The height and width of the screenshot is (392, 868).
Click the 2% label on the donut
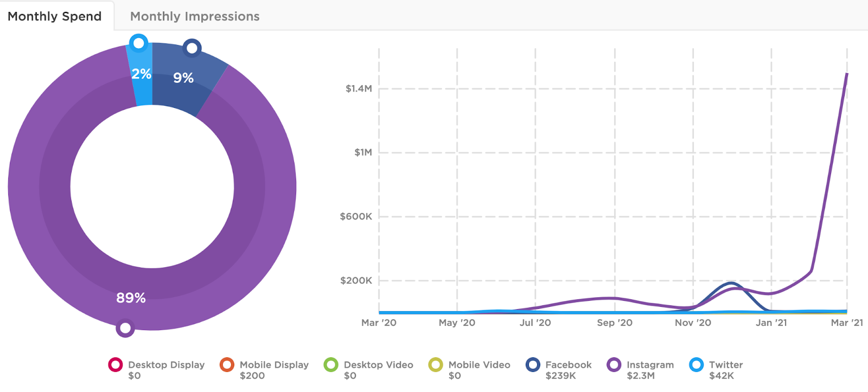141,74
